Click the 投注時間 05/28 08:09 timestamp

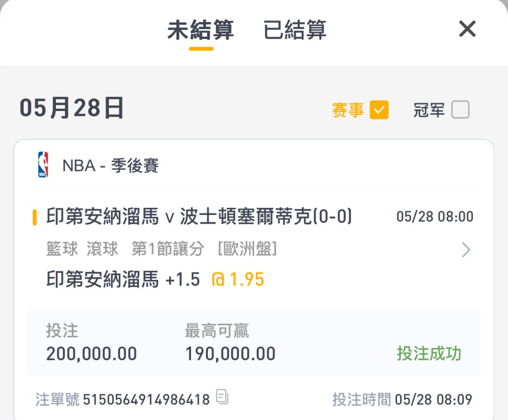(x=402, y=399)
